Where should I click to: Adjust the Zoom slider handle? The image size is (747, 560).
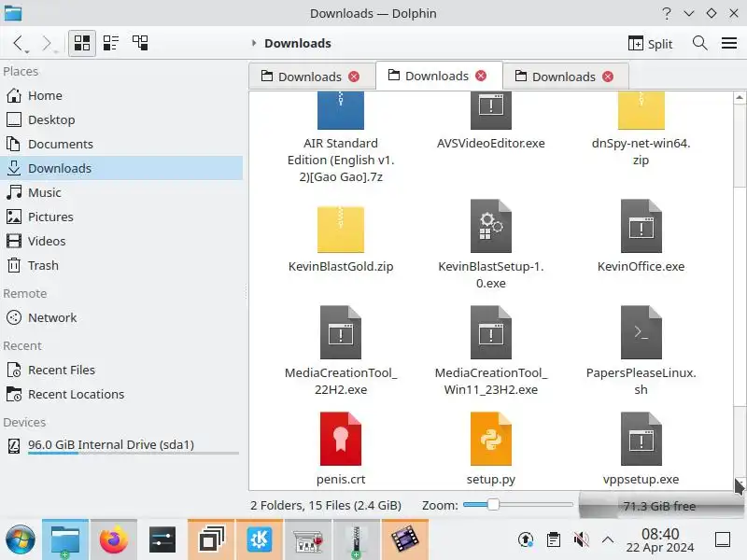click(x=493, y=504)
